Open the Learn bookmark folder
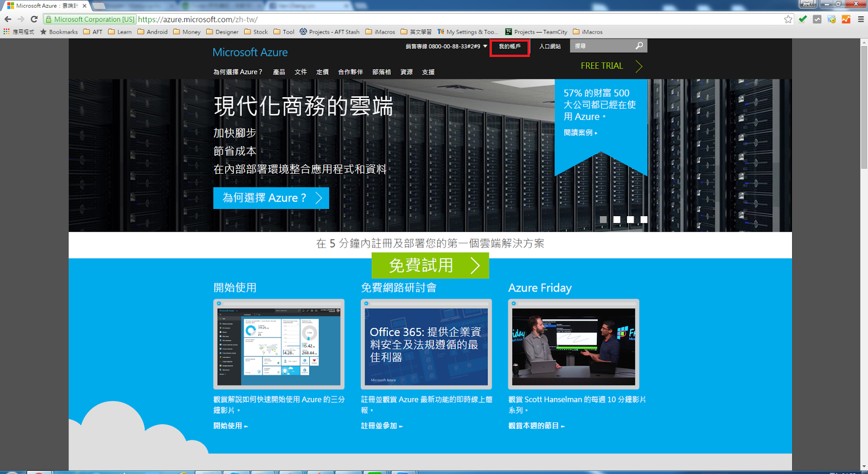The height and width of the screenshot is (474, 868). [x=120, y=32]
